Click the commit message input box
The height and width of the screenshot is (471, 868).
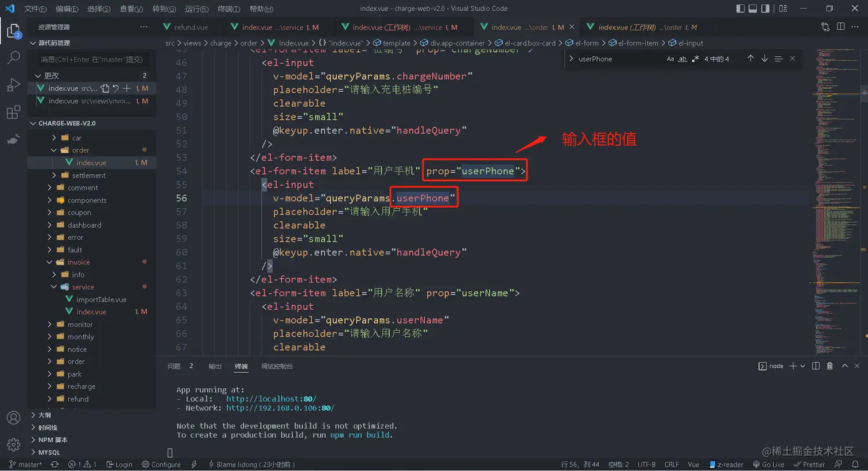[x=92, y=60]
